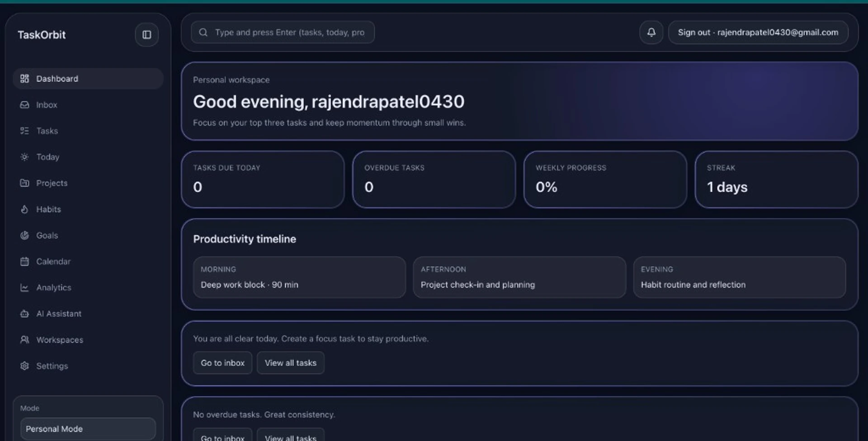Switch to the Today view
Image resolution: width=868 pixels, height=441 pixels.
88,157
